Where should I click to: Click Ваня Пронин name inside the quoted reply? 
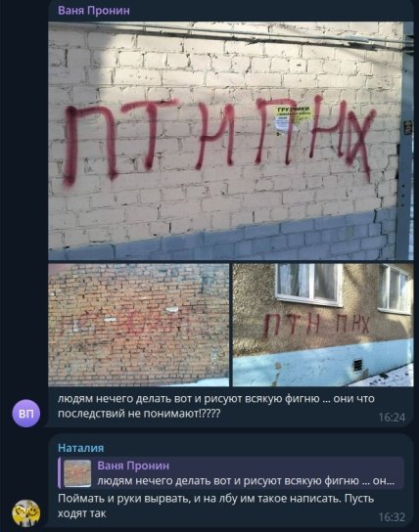click(x=133, y=465)
